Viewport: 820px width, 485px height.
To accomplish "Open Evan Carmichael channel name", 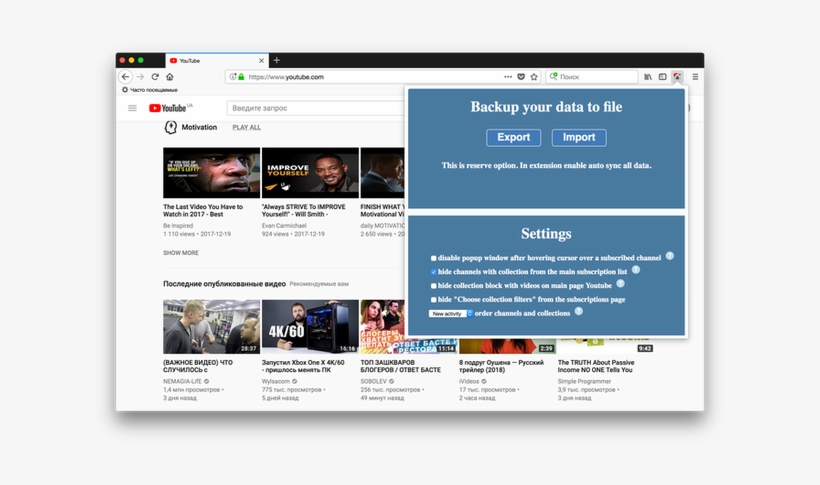I will click(284, 225).
